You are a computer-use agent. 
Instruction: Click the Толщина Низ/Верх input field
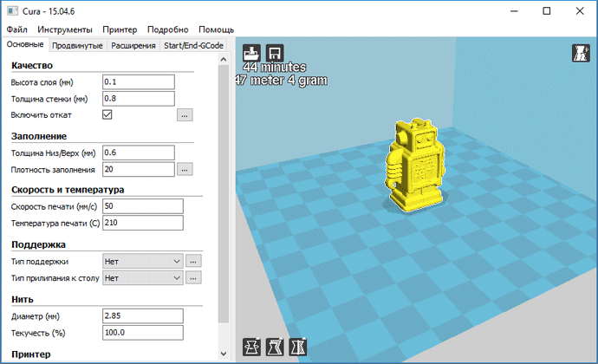[x=139, y=153]
